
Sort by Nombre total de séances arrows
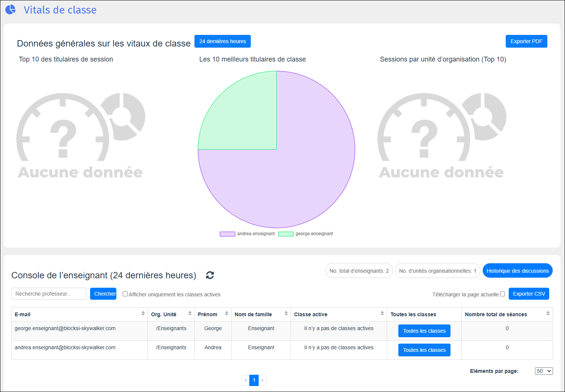point(548,314)
